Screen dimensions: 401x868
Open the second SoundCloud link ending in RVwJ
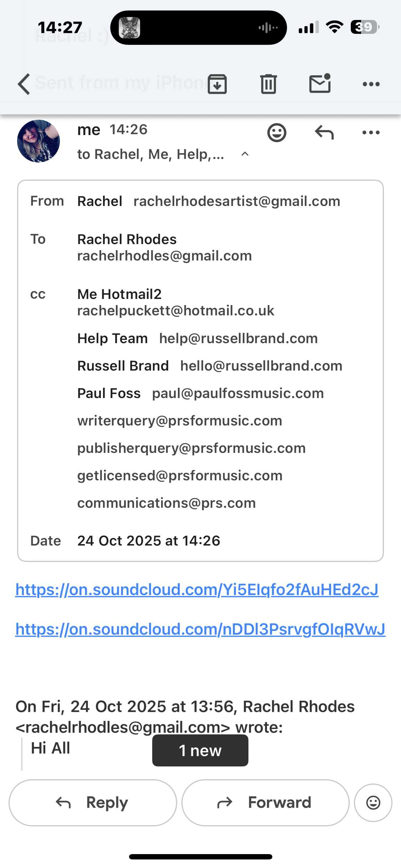coord(200,629)
